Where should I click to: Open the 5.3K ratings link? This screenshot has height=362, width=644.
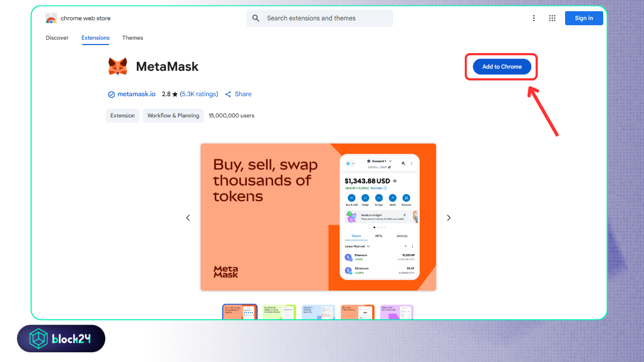(x=199, y=94)
